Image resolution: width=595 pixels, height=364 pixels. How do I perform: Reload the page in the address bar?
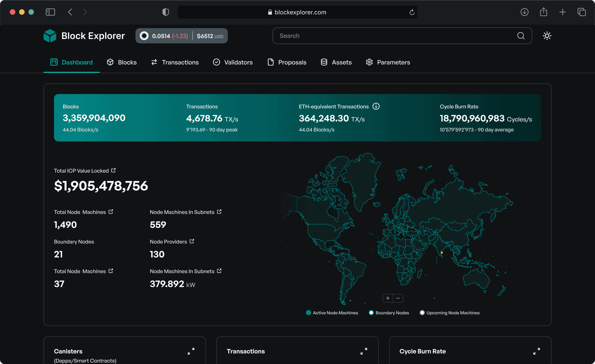tap(412, 12)
